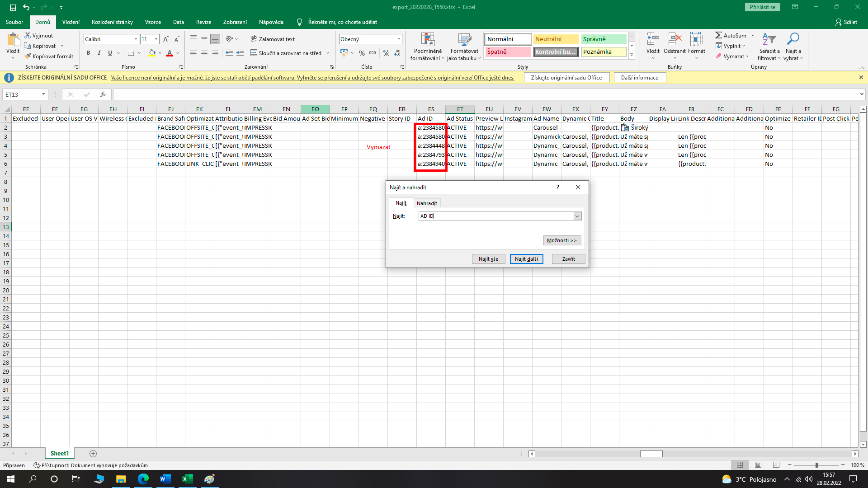Image resolution: width=868 pixels, height=488 pixels.
Task: Toggle align text left
Action: (193, 53)
